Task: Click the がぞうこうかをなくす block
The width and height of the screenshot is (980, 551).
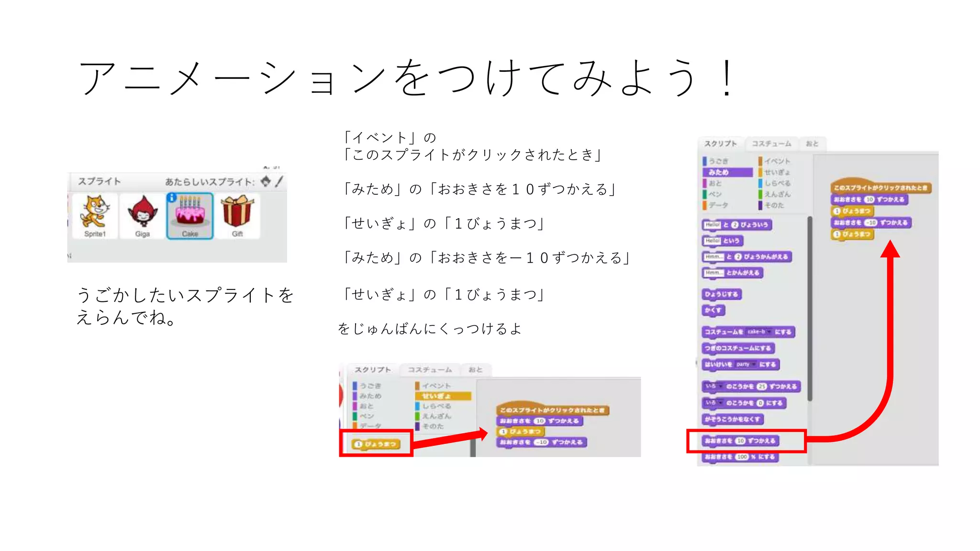Action: pos(732,419)
